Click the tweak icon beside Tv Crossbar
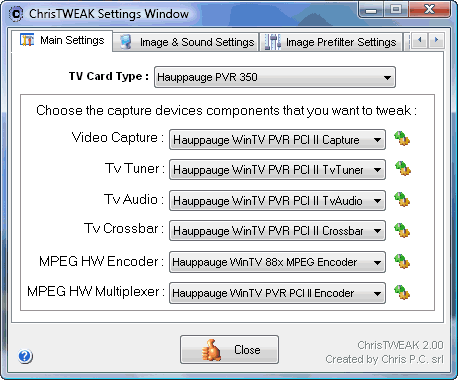This screenshot has height=380, width=458. [x=402, y=230]
